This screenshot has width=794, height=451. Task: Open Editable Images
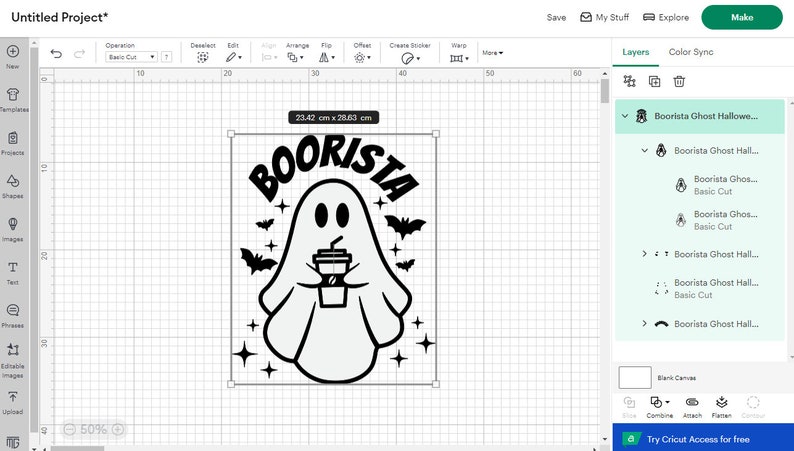[x=13, y=360]
